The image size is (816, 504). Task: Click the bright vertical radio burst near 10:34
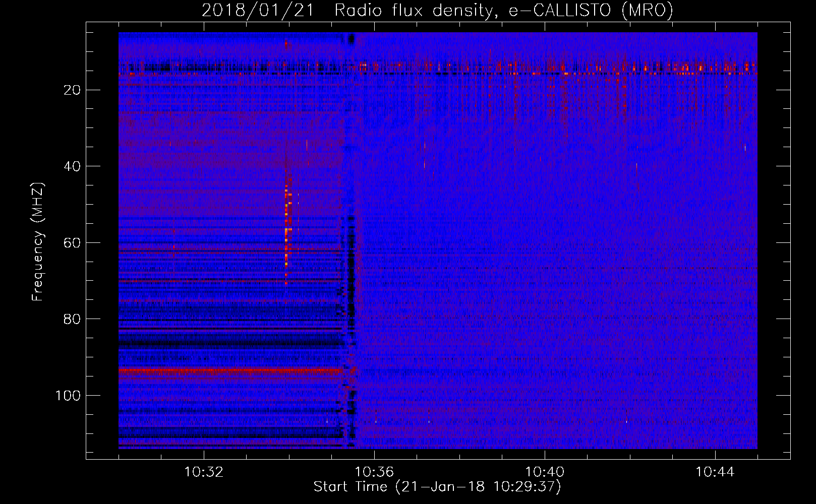[288, 229]
